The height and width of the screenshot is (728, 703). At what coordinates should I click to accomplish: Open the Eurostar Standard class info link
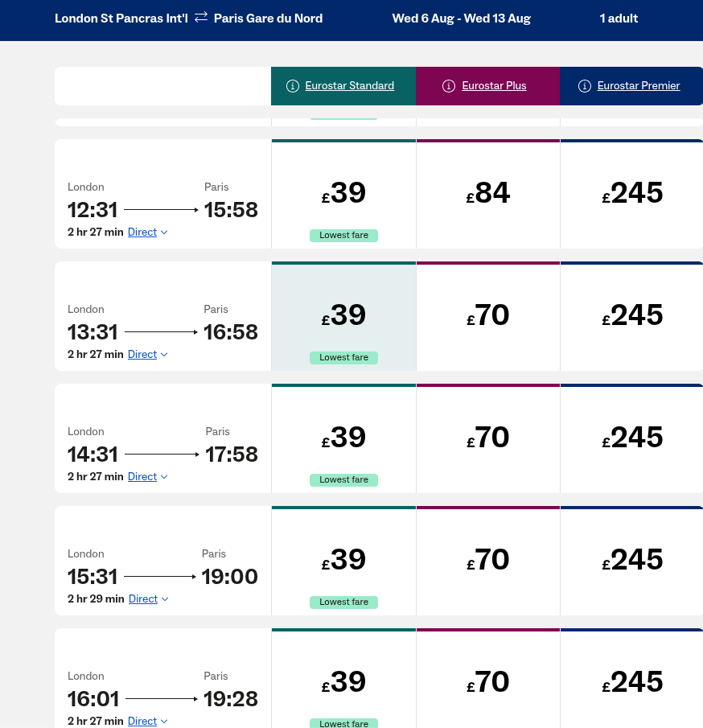(x=350, y=86)
